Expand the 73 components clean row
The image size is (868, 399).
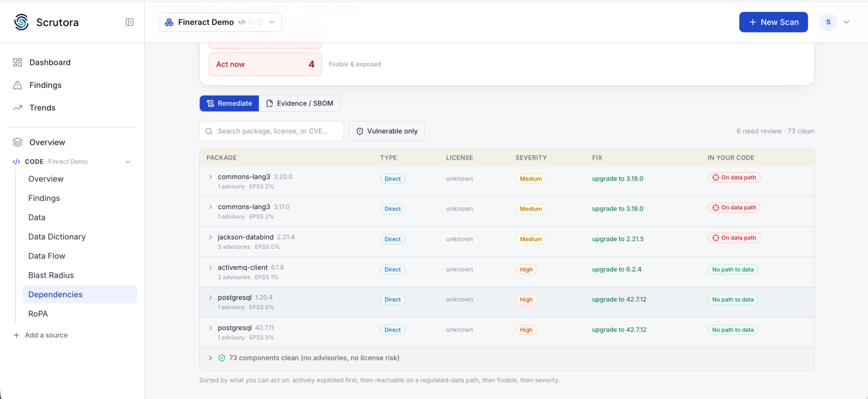pyautogui.click(x=210, y=358)
